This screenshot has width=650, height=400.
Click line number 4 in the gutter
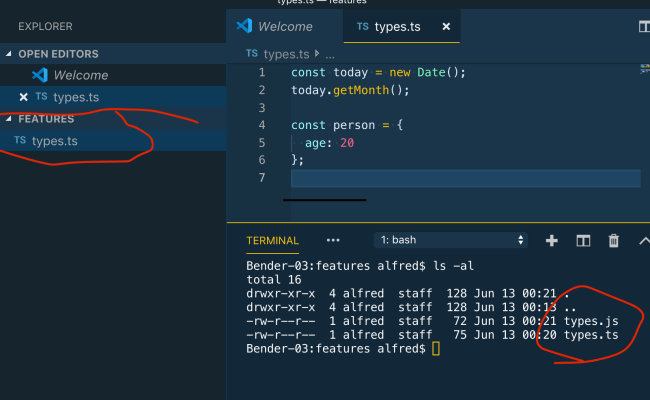click(x=262, y=125)
